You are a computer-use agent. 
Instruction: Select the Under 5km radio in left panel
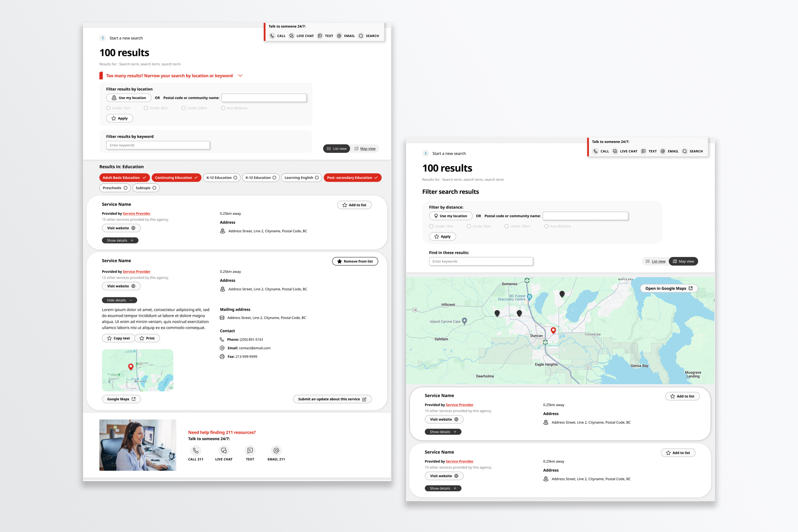coord(146,108)
